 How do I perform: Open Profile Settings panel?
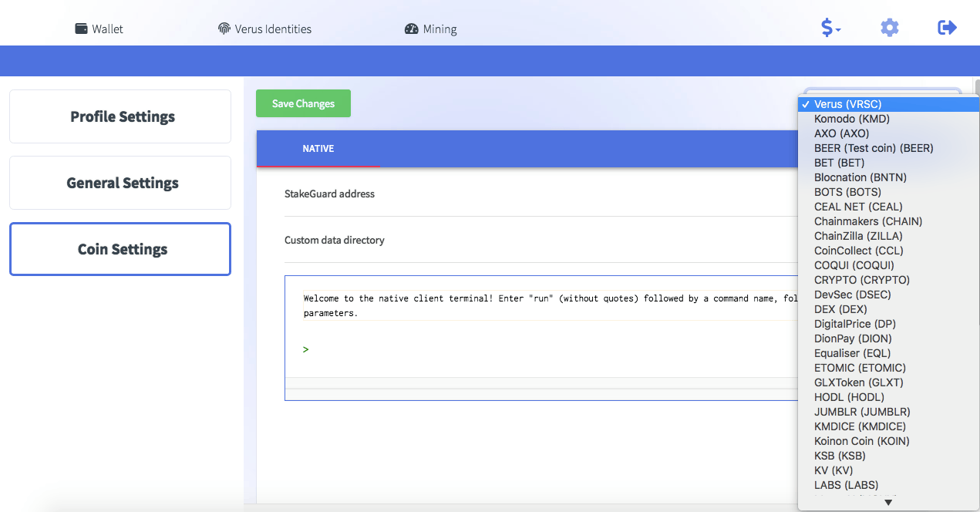coord(120,116)
